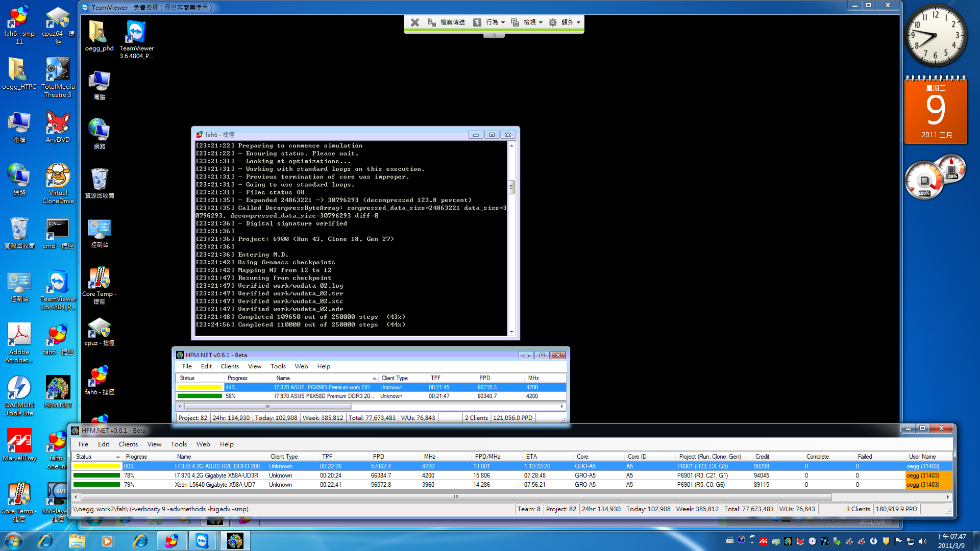Select the AnyDVD fox icon on desktop
The image size is (980, 551).
(x=58, y=128)
